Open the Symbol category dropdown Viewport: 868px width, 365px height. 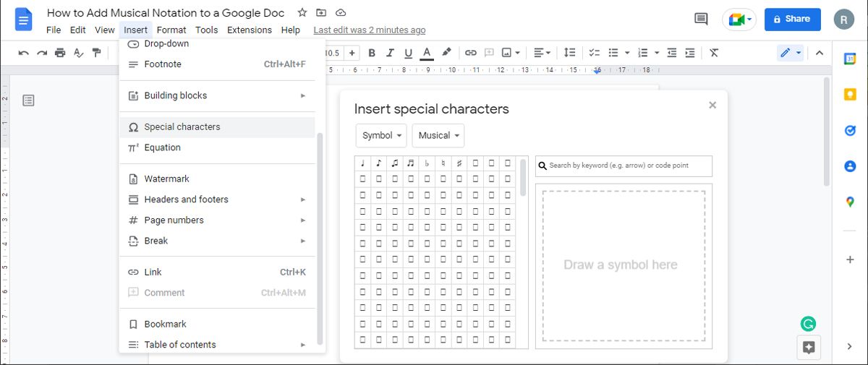[x=381, y=135]
